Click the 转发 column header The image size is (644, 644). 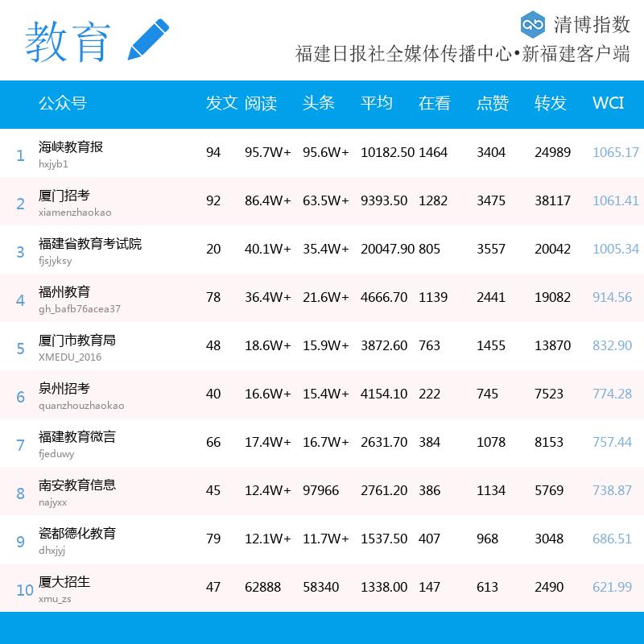[x=551, y=103]
